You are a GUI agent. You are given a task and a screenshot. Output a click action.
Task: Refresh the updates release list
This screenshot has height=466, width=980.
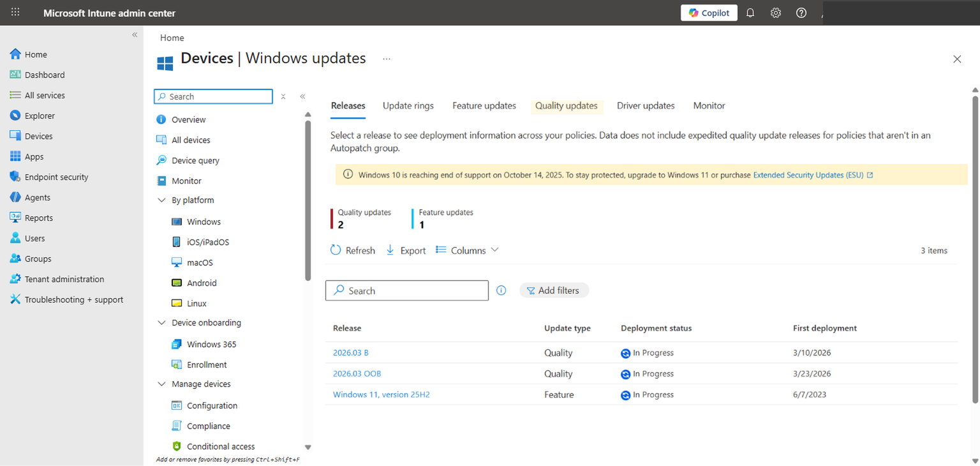click(x=352, y=250)
